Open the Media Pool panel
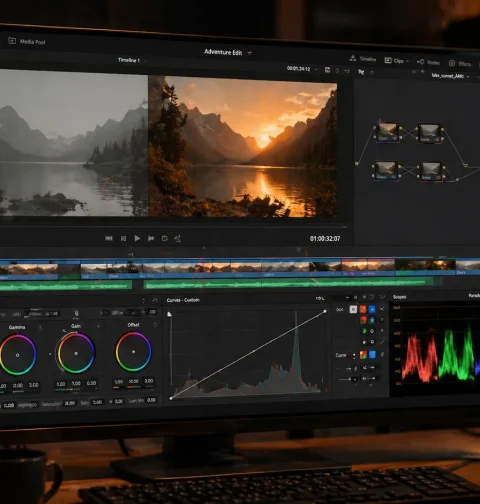This screenshot has height=504, width=480. click(27, 41)
